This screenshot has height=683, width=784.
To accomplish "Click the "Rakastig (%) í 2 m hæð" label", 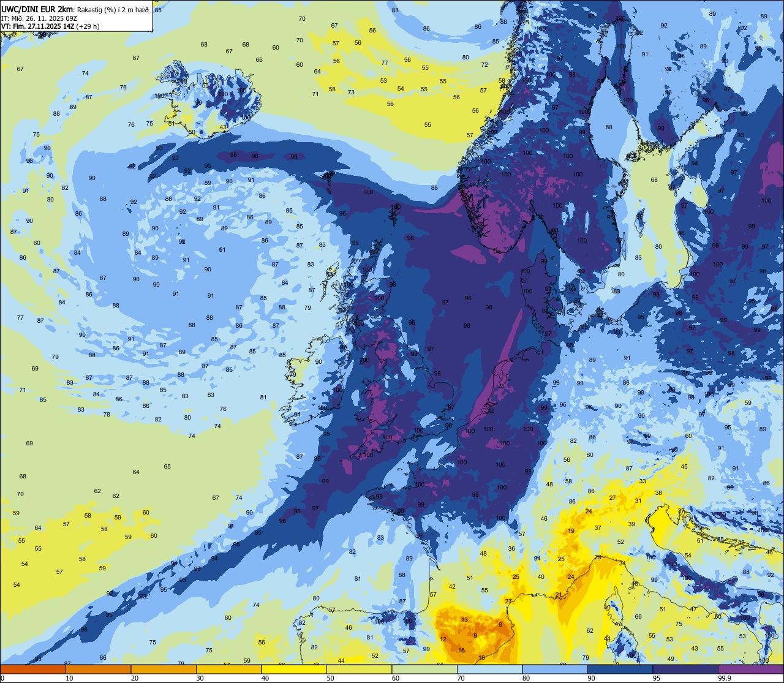I will point(112,9).
